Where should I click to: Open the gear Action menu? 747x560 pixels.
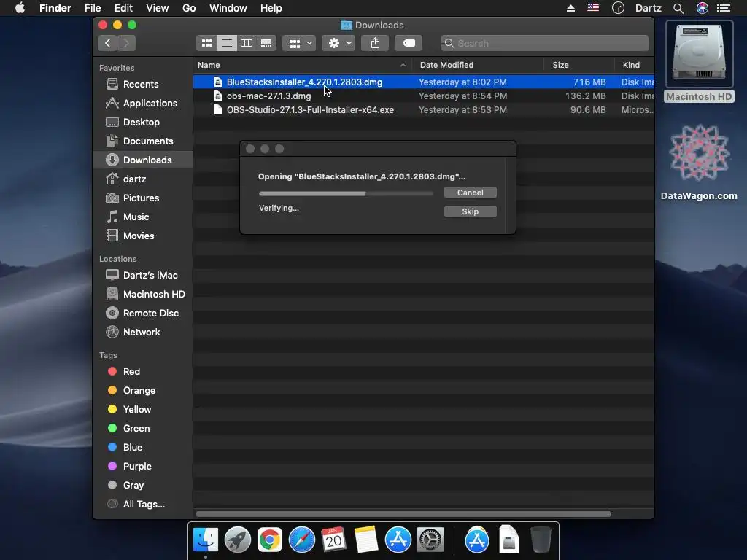click(338, 43)
